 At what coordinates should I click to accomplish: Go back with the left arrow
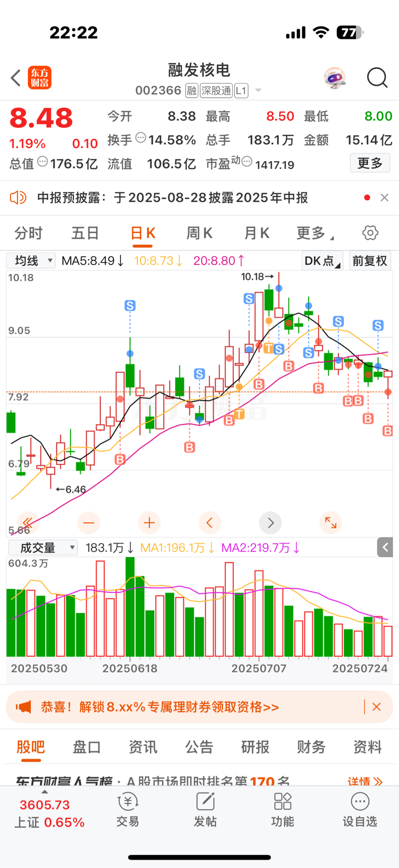point(16,78)
